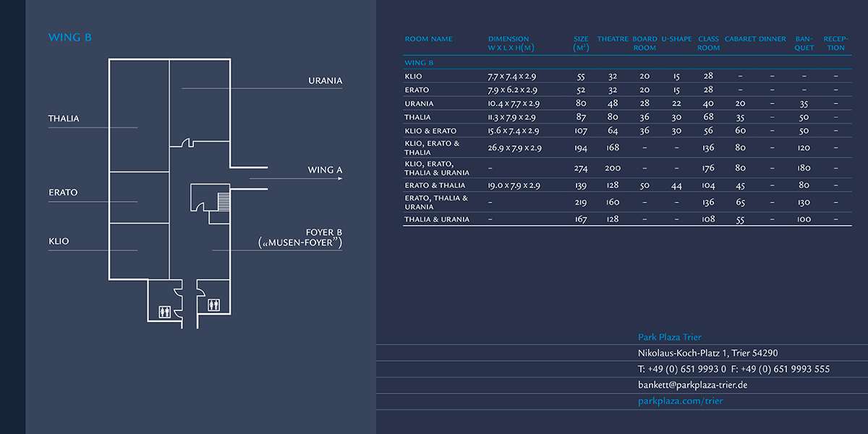Click the Klio label beside the floor plan
868x434 pixels.
(x=59, y=241)
